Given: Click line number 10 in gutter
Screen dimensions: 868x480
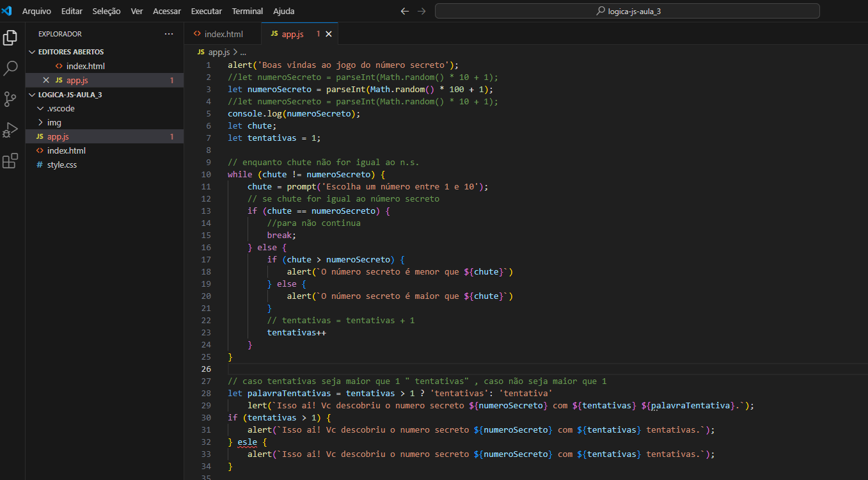Looking at the screenshot, I should (x=206, y=174).
